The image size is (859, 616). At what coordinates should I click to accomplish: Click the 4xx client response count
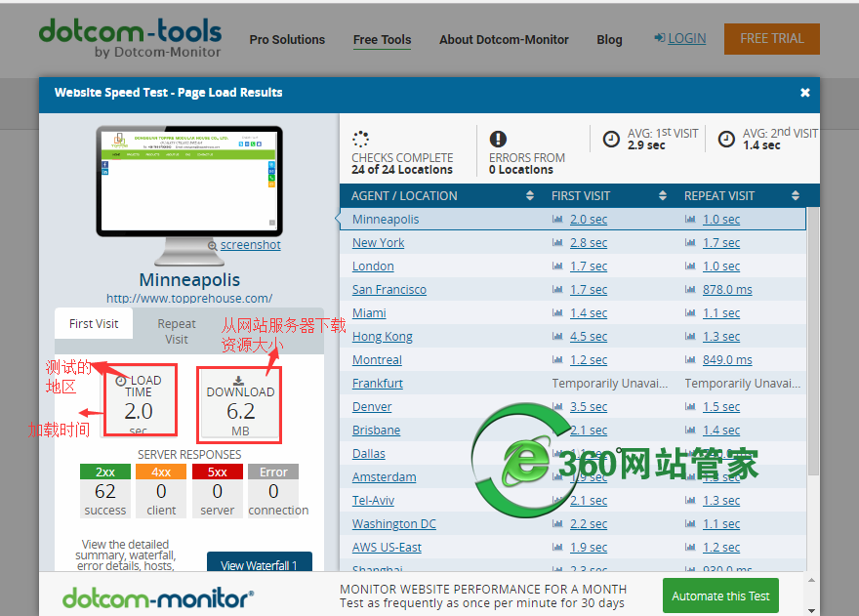[x=161, y=491]
